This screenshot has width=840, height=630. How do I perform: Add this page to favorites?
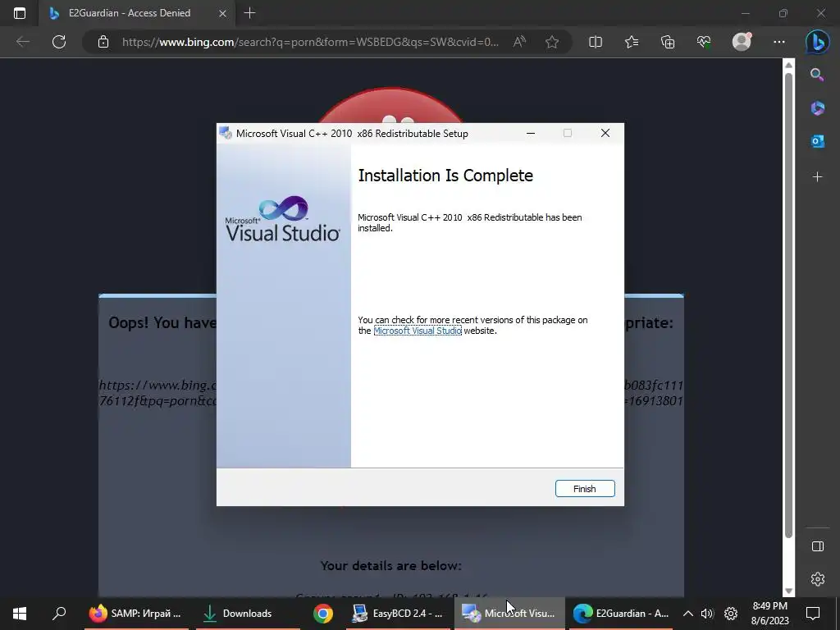click(x=552, y=42)
